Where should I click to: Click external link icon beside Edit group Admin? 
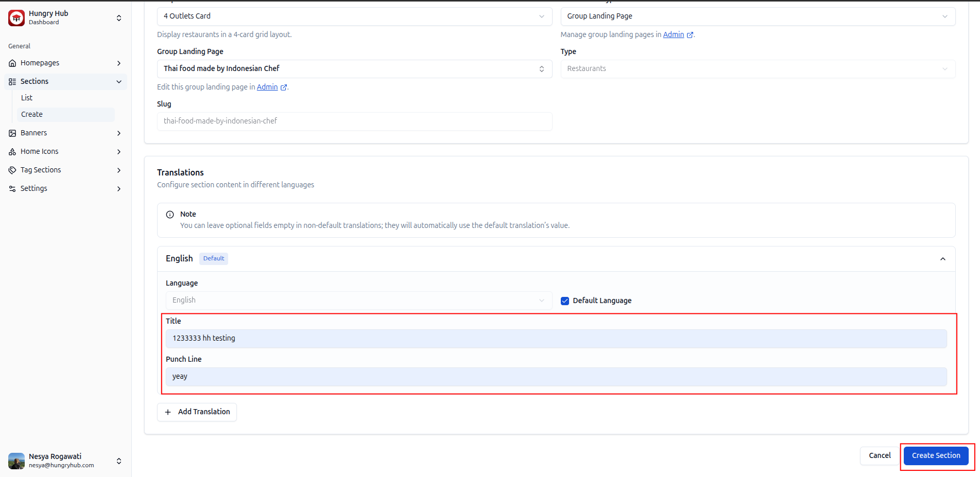pyautogui.click(x=284, y=87)
